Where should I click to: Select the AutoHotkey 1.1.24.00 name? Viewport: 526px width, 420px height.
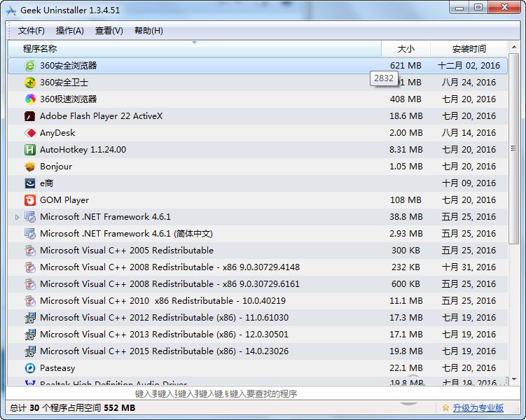tap(83, 150)
